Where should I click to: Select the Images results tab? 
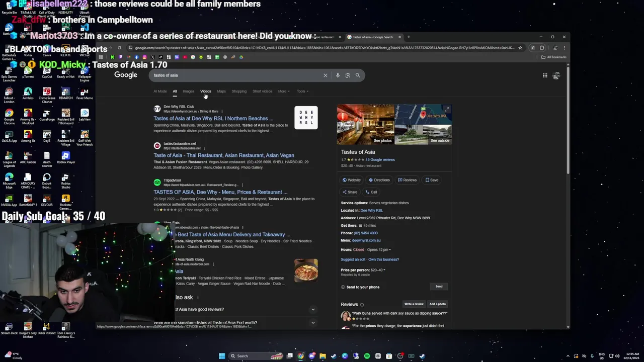click(x=188, y=92)
